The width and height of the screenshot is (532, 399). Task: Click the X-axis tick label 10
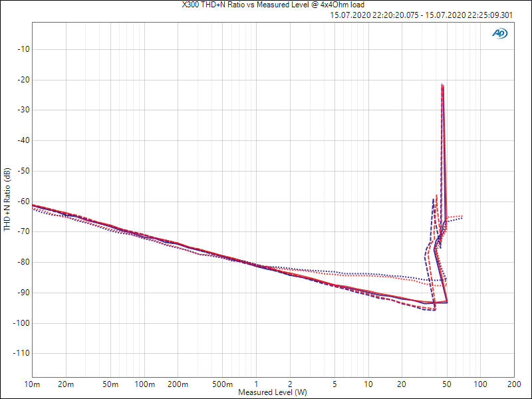coord(368,384)
